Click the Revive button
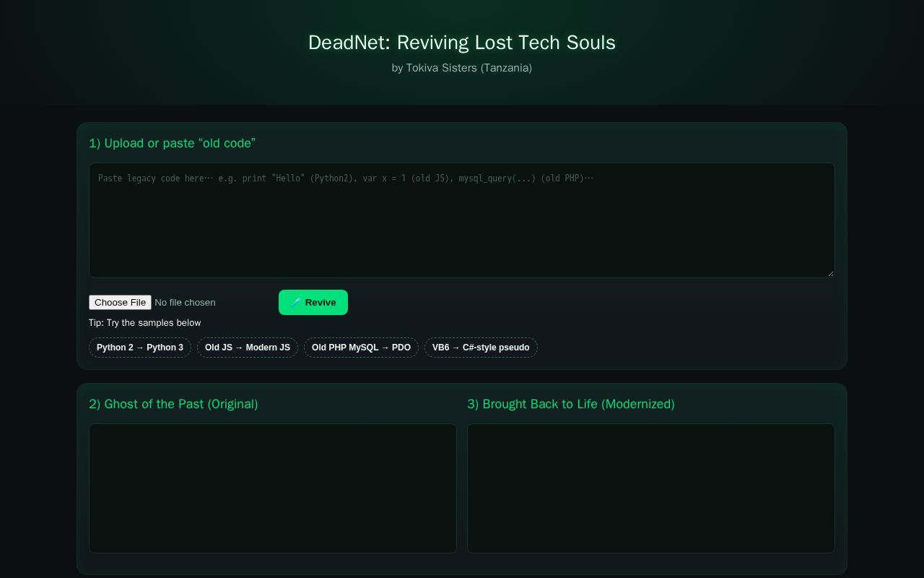Image resolution: width=924 pixels, height=578 pixels. pos(313,302)
